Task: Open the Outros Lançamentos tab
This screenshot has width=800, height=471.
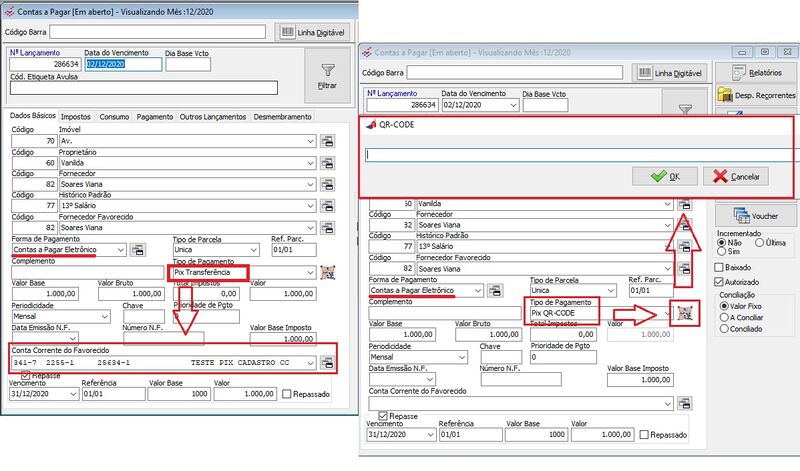Action: [x=212, y=117]
